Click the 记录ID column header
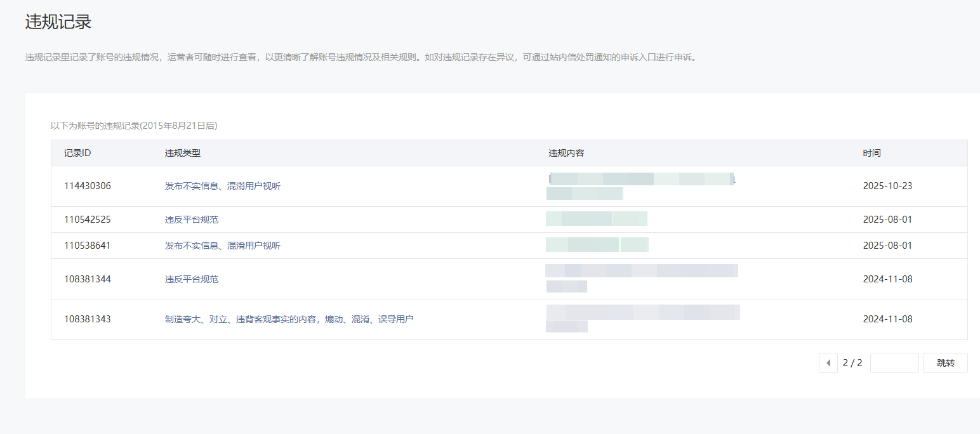 77,153
